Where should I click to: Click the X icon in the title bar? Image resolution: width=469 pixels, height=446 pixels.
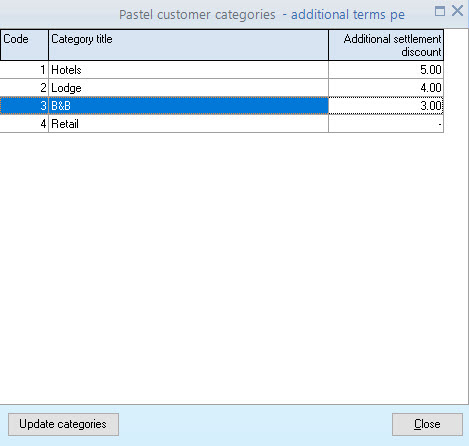click(x=458, y=11)
